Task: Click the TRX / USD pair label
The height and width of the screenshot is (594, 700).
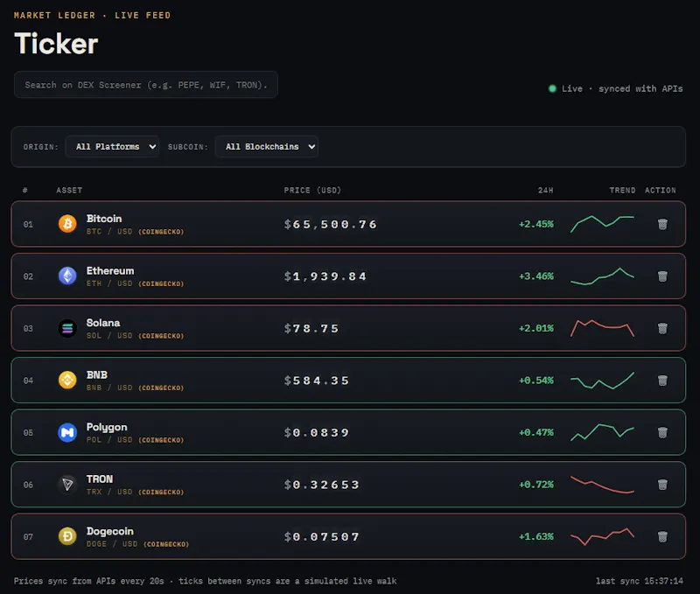Action: tap(109, 492)
